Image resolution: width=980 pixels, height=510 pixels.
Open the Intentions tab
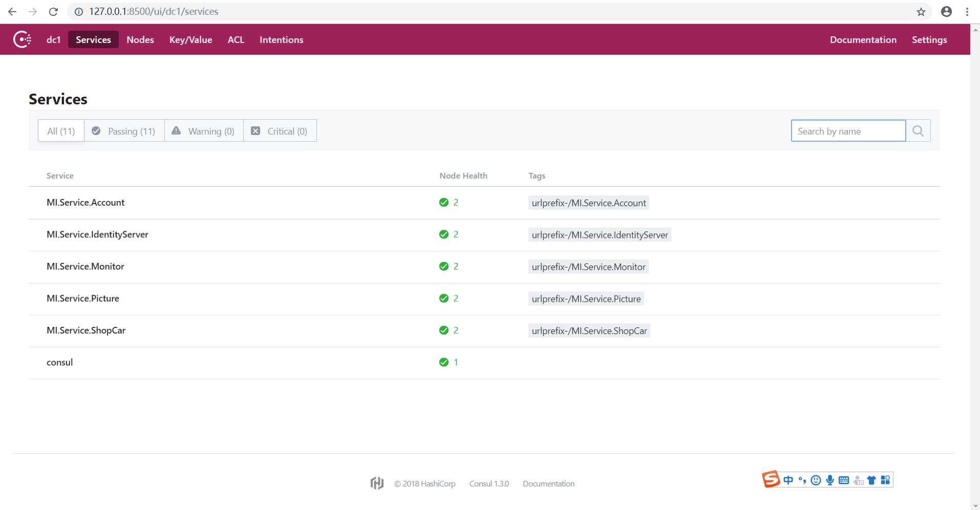coord(281,39)
